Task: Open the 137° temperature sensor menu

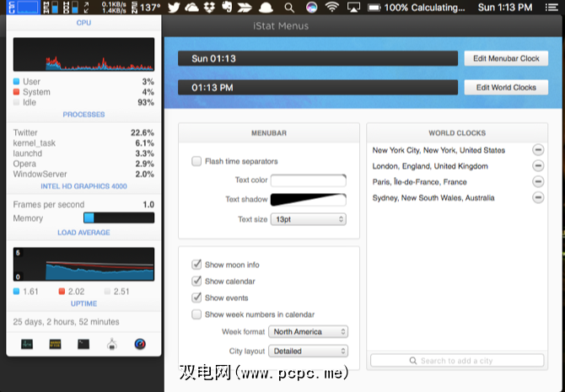Action: (146, 8)
